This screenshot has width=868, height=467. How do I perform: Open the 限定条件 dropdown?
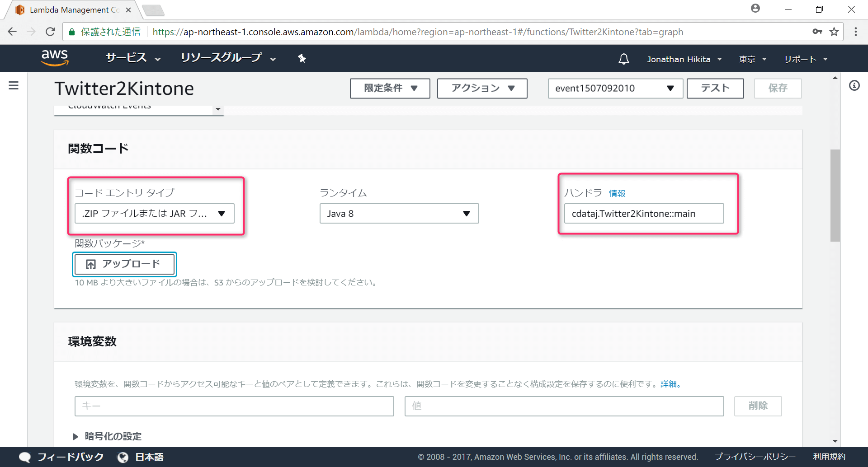[x=390, y=88]
